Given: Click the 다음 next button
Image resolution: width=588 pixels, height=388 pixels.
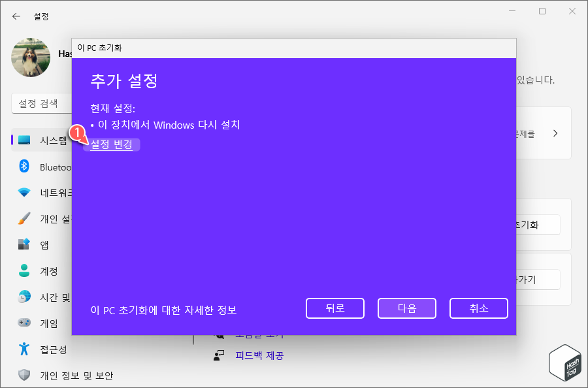Looking at the screenshot, I should pos(407,308).
